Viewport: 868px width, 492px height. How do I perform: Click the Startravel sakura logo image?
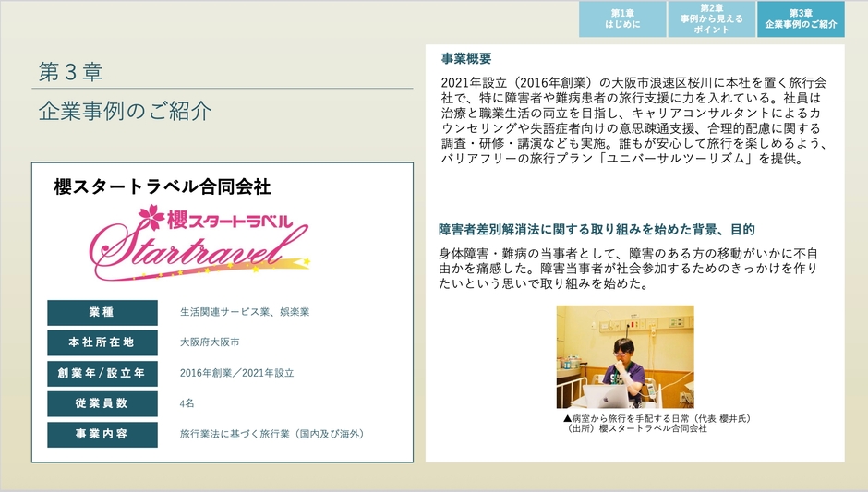(199, 242)
